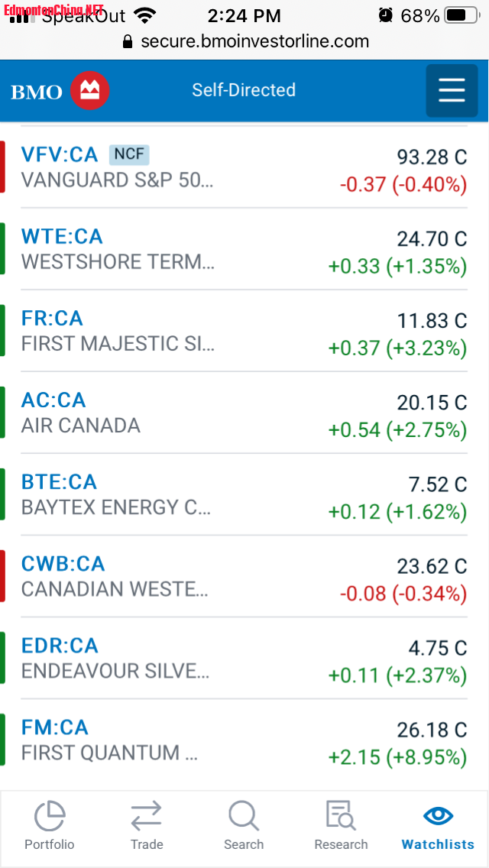This screenshot has height=868, width=489.
Task: Tap the secure.bmoinvestorline.com address bar
Action: (254, 41)
